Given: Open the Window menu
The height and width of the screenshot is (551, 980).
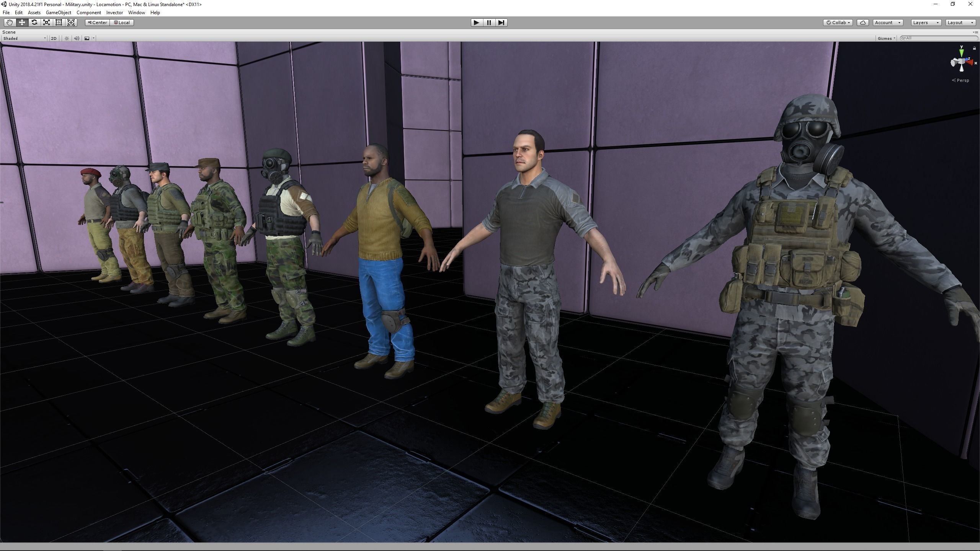Looking at the screenshot, I should coord(136,13).
